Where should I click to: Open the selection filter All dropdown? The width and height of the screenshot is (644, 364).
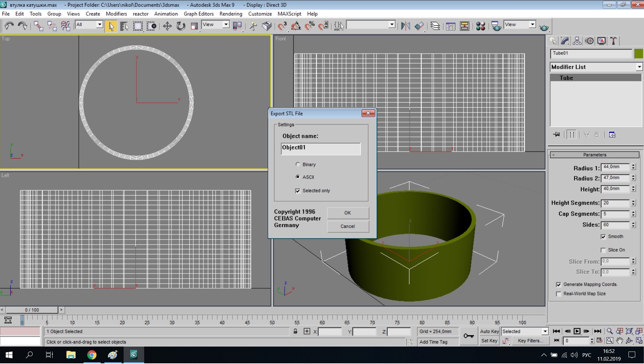(x=99, y=25)
